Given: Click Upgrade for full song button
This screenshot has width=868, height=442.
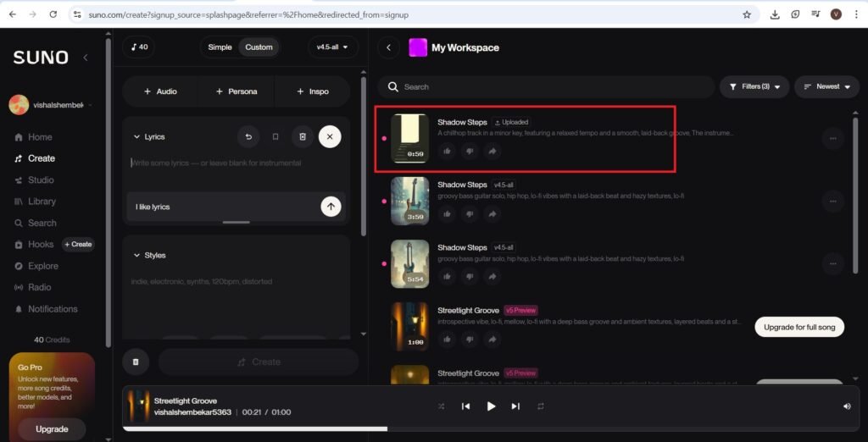Looking at the screenshot, I should click(x=798, y=327).
